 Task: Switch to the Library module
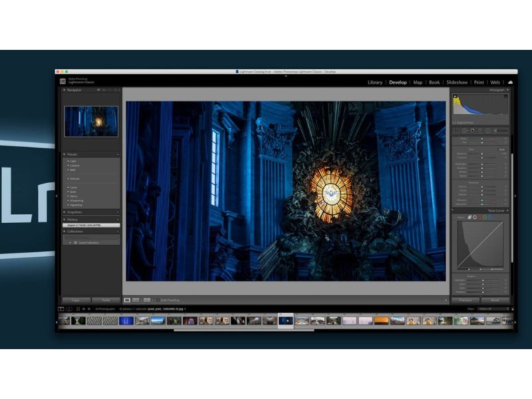click(x=375, y=82)
